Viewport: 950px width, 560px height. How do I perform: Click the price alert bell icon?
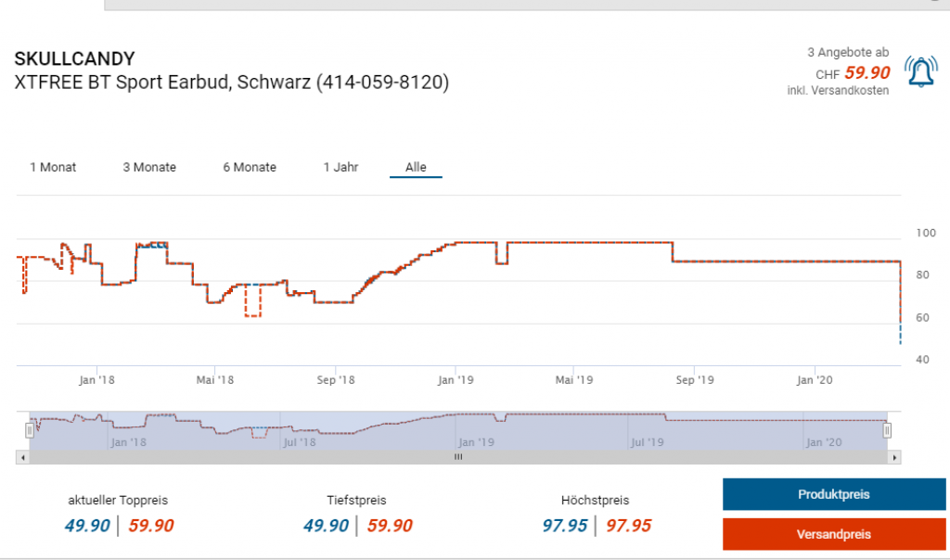point(920,72)
